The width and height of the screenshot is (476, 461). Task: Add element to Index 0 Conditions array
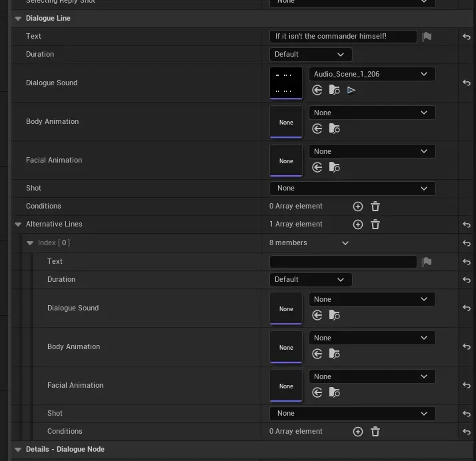(358, 432)
